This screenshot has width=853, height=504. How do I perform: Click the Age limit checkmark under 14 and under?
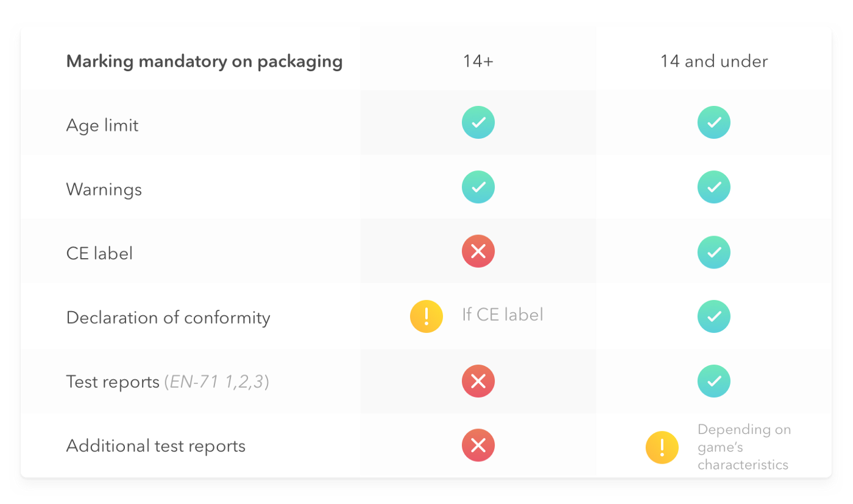(713, 122)
